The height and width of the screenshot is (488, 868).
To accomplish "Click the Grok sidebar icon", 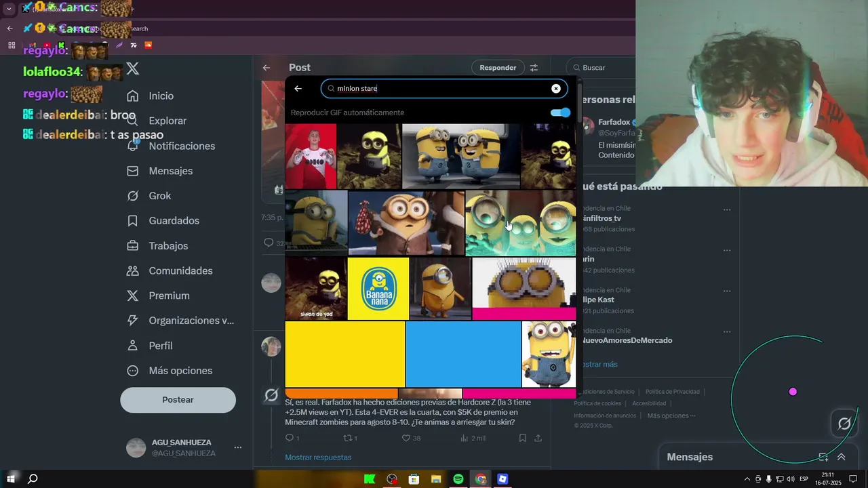I will [133, 196].
